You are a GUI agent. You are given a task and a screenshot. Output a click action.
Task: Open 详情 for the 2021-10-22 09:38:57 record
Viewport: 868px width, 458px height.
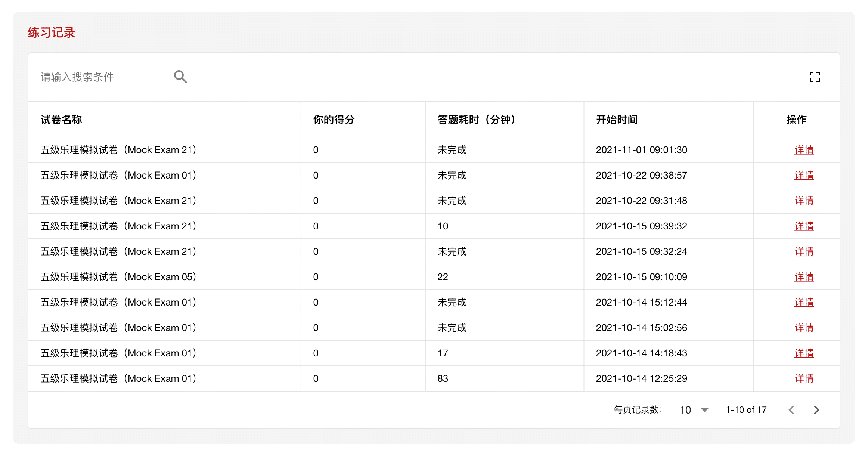point(804,175)
